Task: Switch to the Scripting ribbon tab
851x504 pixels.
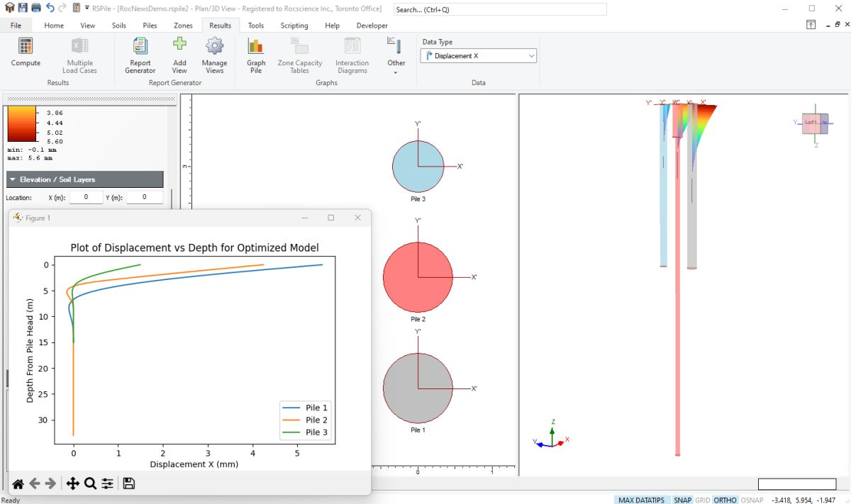Action: click(x=294, y=26)
